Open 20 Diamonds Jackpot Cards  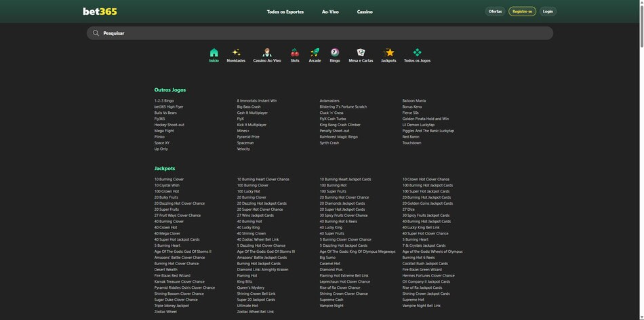click(x=342, y=203)
